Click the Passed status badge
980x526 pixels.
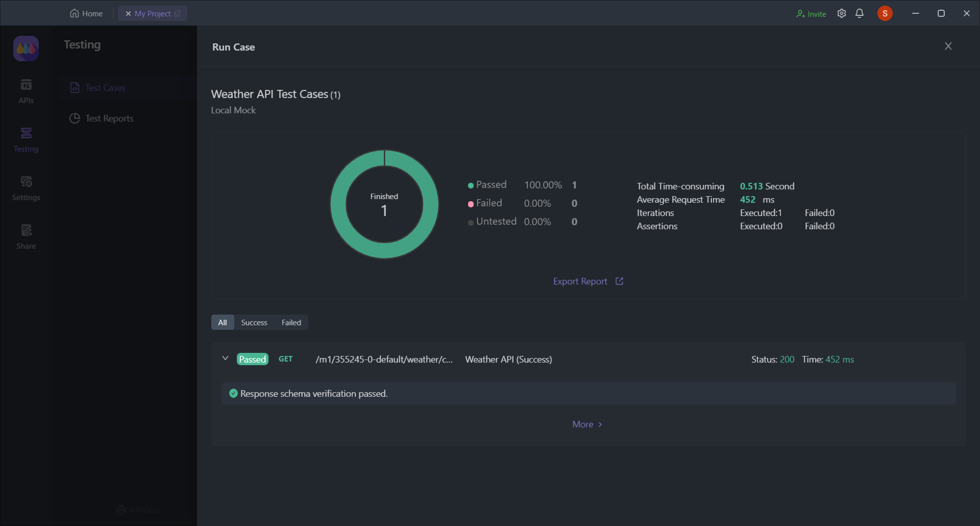pyautogui.click(x=253, y=359)
